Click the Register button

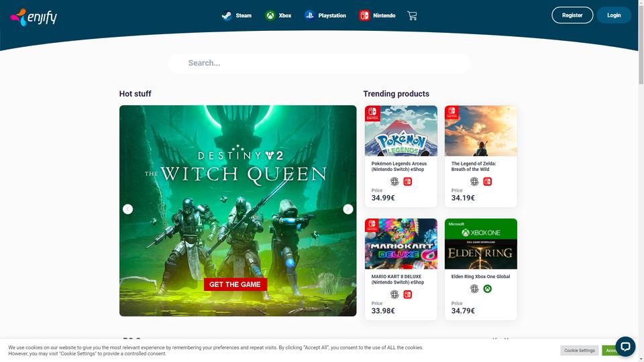pyautogui.click(x=572, y=15)
